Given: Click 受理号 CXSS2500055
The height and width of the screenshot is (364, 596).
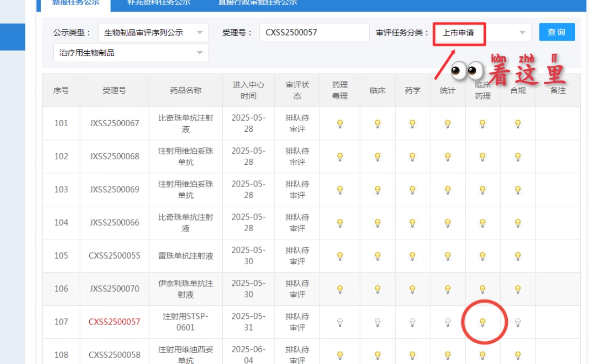Looking at the screenshot, I should pos(115,256).
